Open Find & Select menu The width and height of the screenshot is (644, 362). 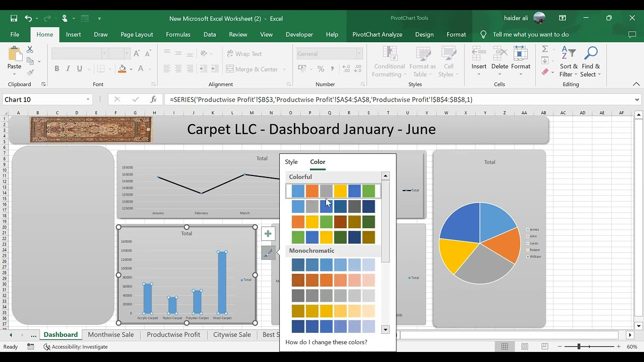tap(591, 62)
